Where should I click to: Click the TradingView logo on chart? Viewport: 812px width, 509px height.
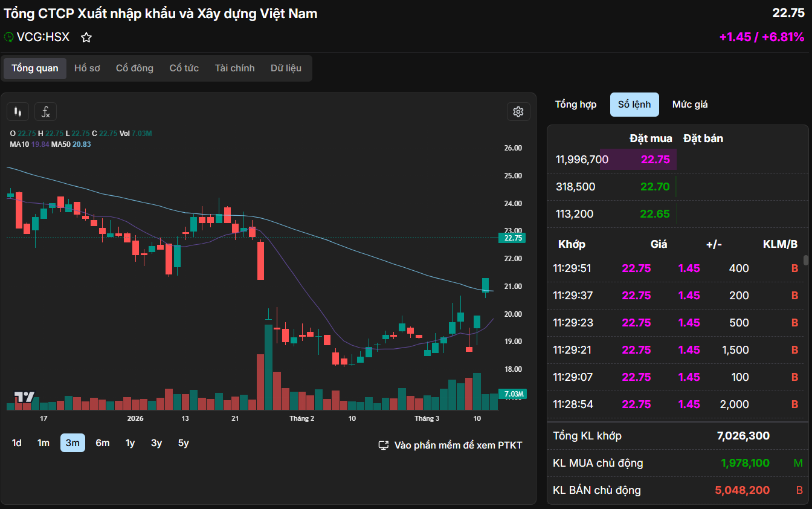point(25,397)
